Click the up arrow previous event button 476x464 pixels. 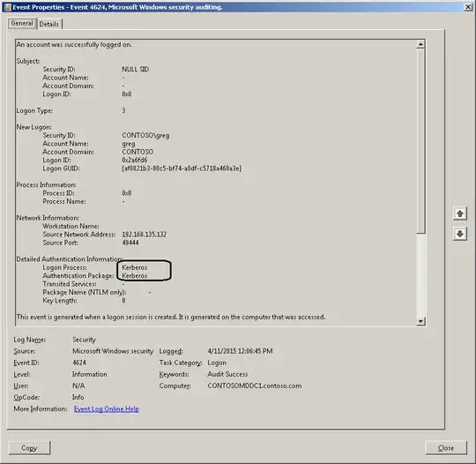(460, 213)
